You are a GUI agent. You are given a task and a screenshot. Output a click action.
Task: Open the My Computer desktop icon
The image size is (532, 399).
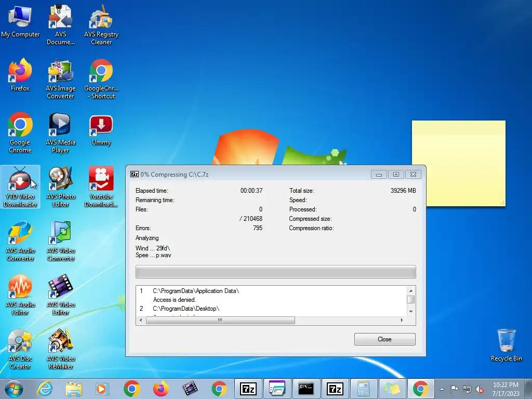(x=20, y=22)
